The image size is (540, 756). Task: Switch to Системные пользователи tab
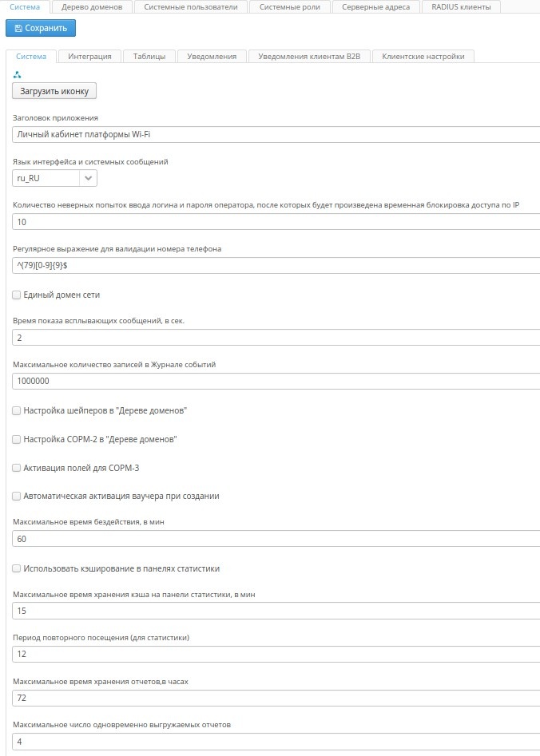tap(191, 7)
